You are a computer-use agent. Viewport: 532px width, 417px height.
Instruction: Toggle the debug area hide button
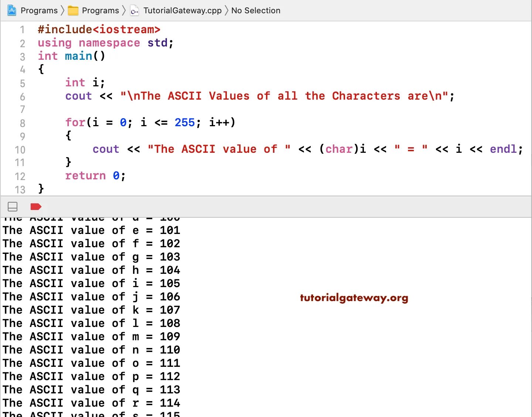click(x=13, y=207)
